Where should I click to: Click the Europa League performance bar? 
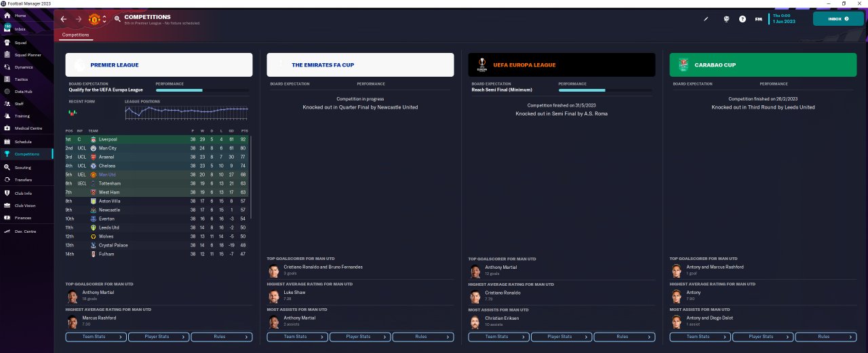605,90
